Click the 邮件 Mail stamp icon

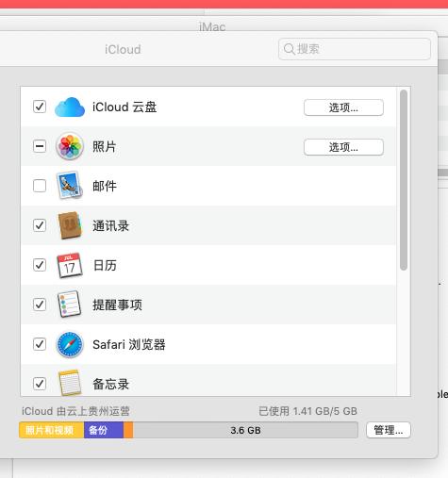70,186
